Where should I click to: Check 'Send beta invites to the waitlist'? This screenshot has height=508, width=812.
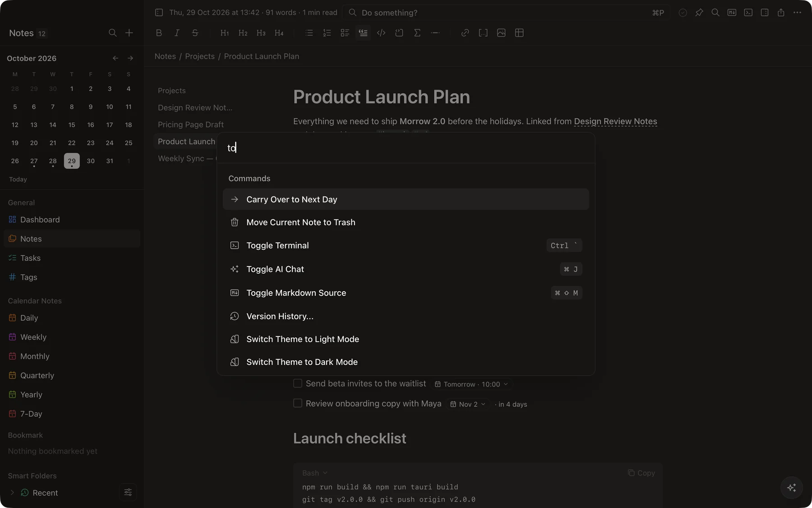pyautogui.click(x=298, y=383)
